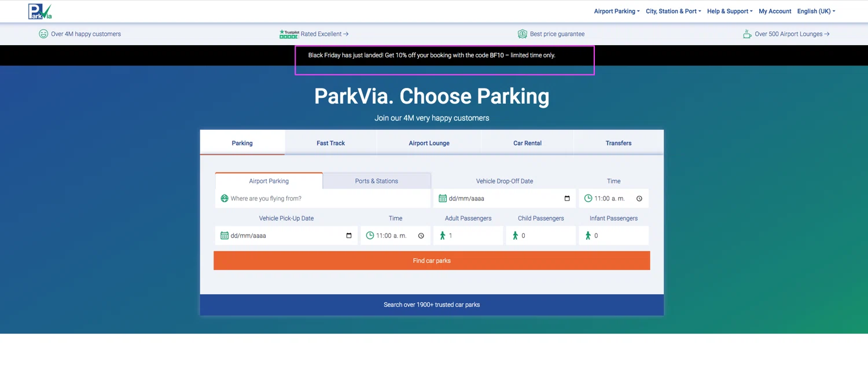Click the Child Passengers number field
This screenshot has height=377, width=868.
541,236
